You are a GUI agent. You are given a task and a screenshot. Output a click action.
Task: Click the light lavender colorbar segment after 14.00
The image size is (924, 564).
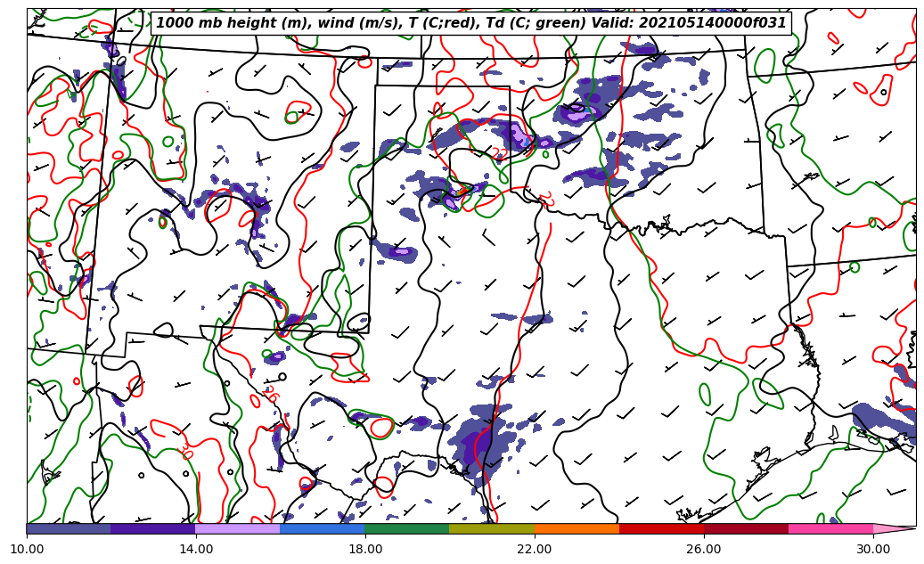[x=238, y=528]
